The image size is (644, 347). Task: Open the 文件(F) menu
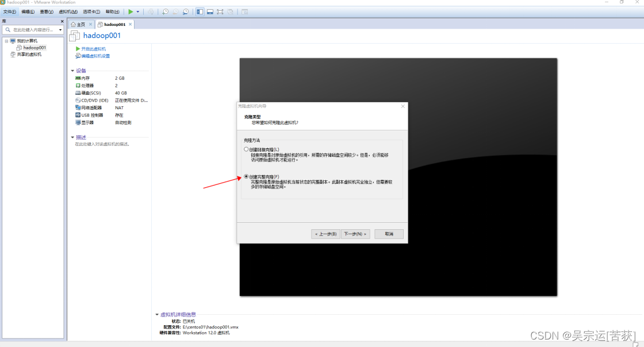(10, 12)
